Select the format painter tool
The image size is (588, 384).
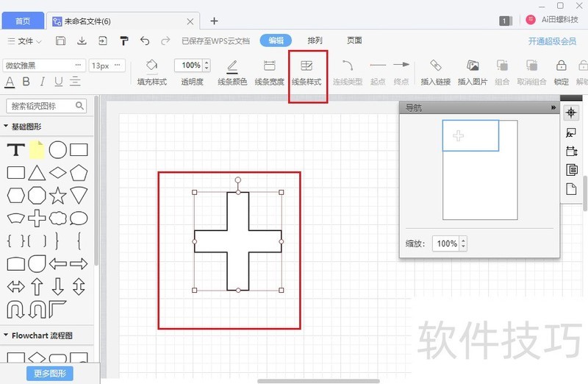click(123, 41)
